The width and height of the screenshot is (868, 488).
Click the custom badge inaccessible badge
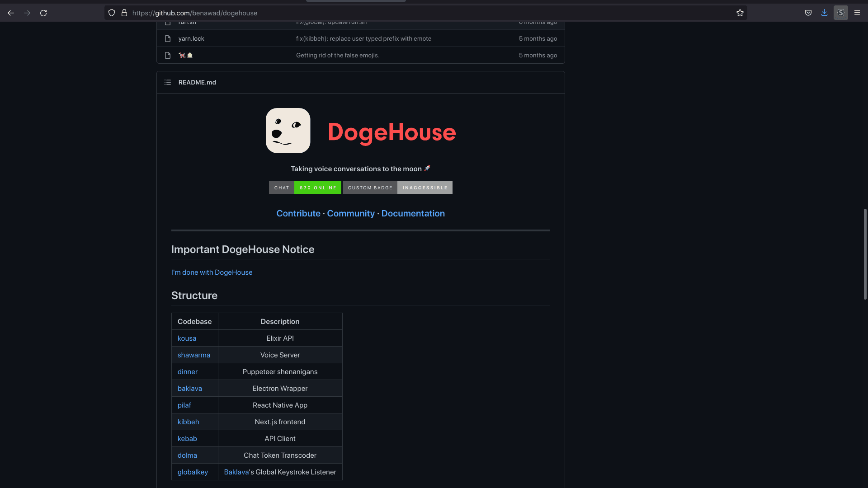coord(397,188)
